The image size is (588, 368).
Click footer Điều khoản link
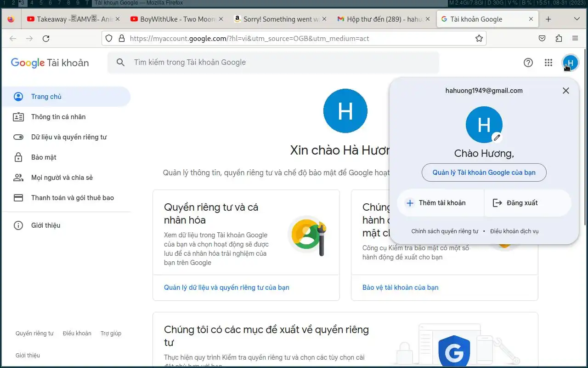77,333
